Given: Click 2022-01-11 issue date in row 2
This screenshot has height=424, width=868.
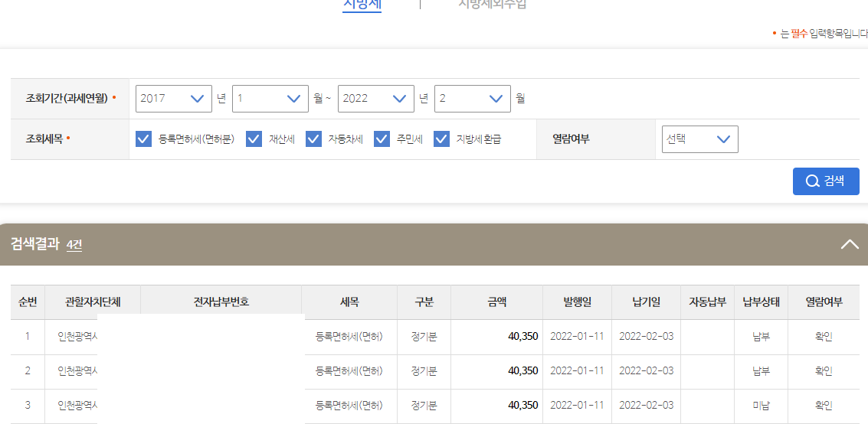Looking at the screenshot, I should (x=577, y=370).
